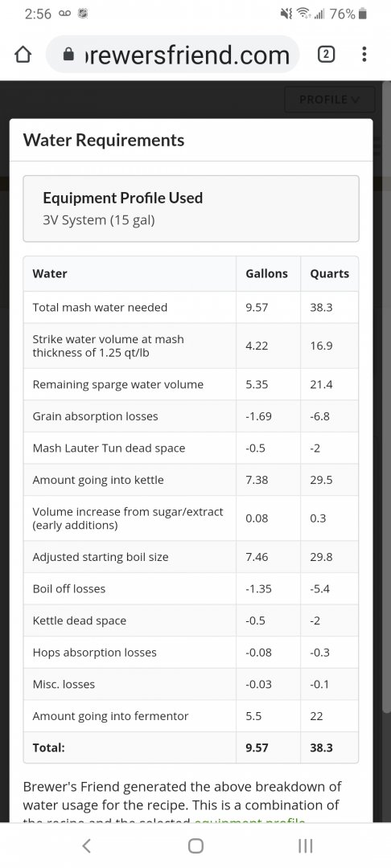Screen dimensions: 391x868
Task: Tap the Android home navigation button
Action: click(195, 845)
